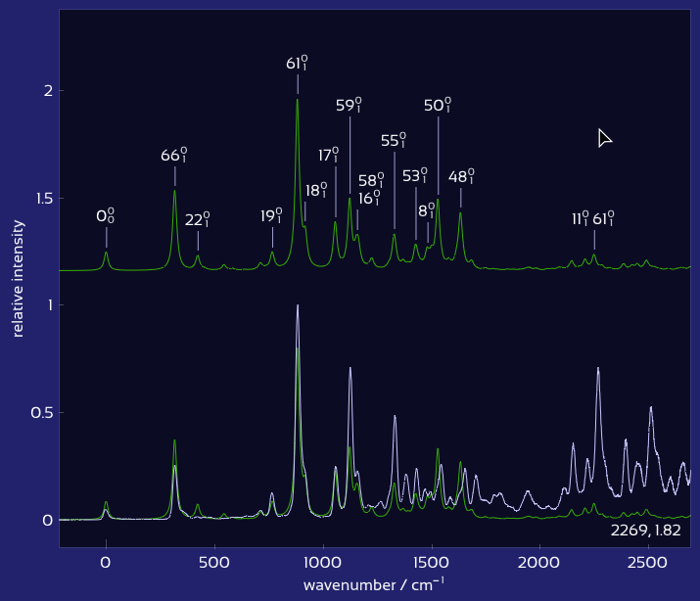Image resolution: width=700 pixels, height=601 pixels.
Task: Click the wavenumber x-axis title
Action: point(373,585)
